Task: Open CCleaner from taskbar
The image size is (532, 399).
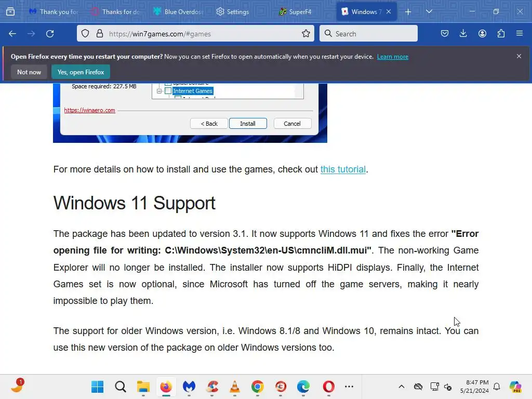Action: click(212, 387)
